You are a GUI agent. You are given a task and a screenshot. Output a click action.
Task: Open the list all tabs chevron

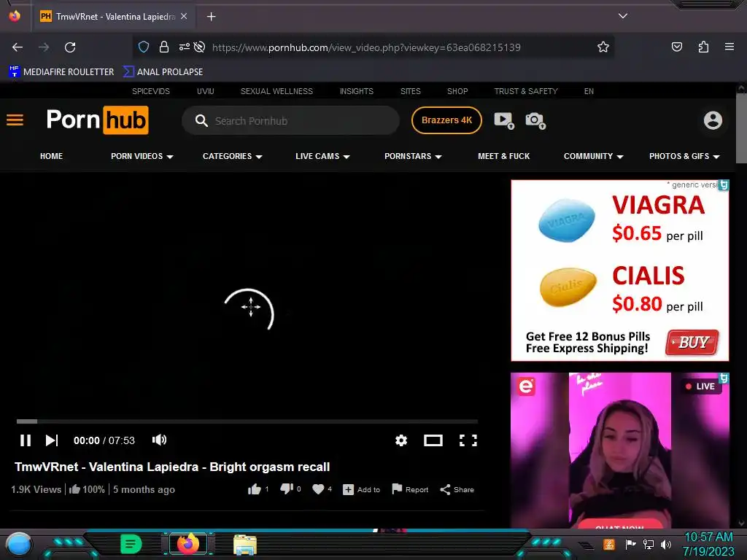click(623, 16)
